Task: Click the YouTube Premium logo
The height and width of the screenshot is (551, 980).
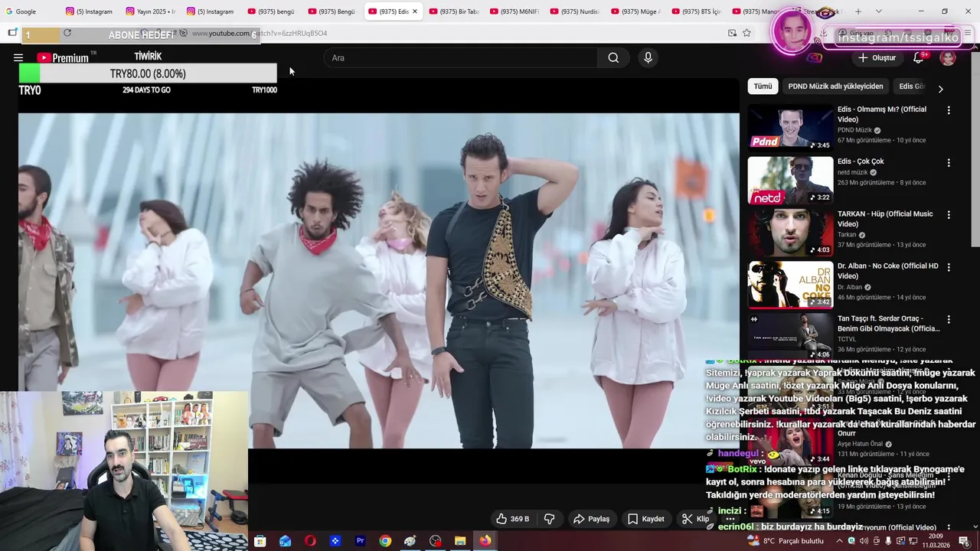Action: (x=63, y=57)
